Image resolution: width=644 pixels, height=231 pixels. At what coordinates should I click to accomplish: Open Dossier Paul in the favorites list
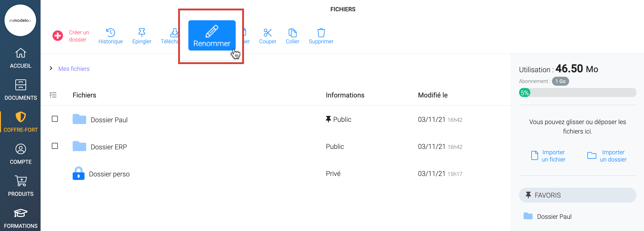click(554, 216)
